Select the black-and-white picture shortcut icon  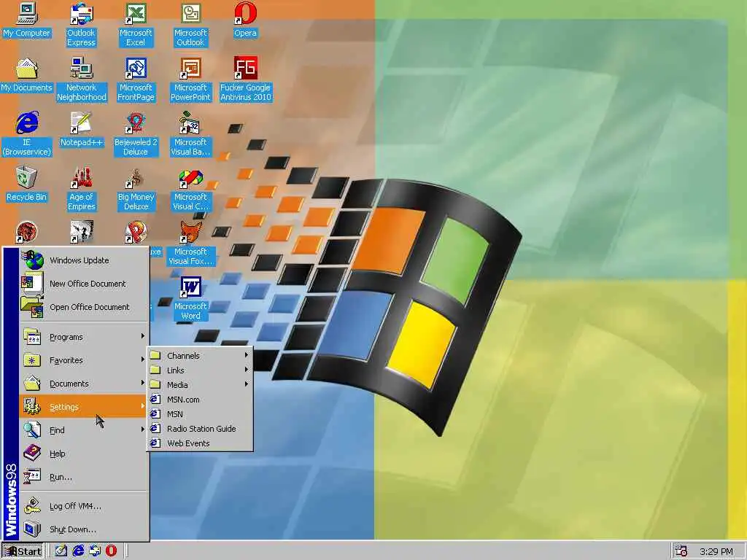pyautogui.click(x=81, y=233)
